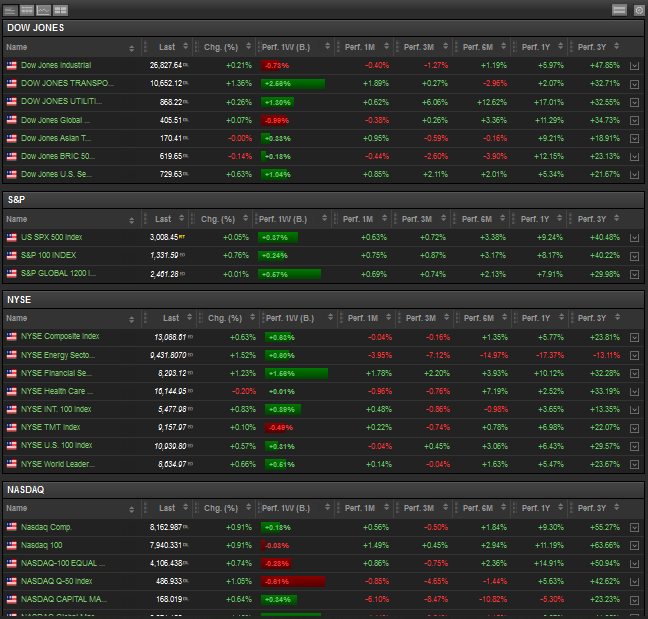Switch to the chart view icon
The width and height of the screenshot is (648, 619).
point(43,9)
